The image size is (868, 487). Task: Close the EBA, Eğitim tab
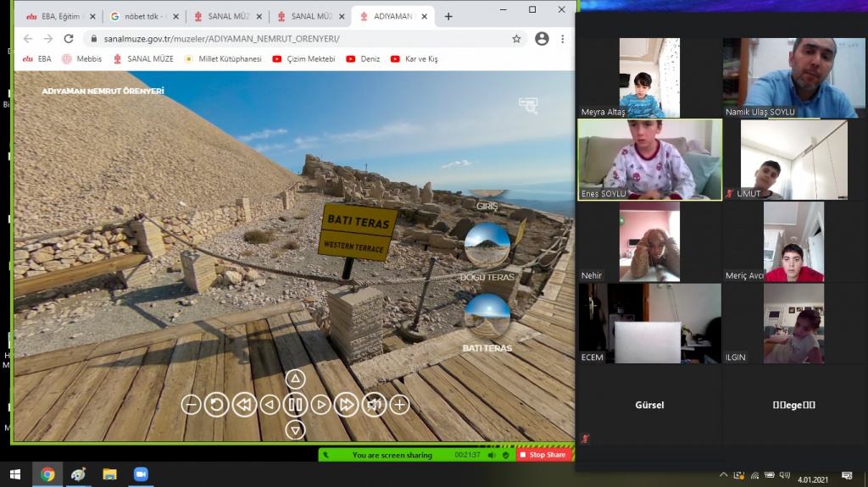(92, 17)
